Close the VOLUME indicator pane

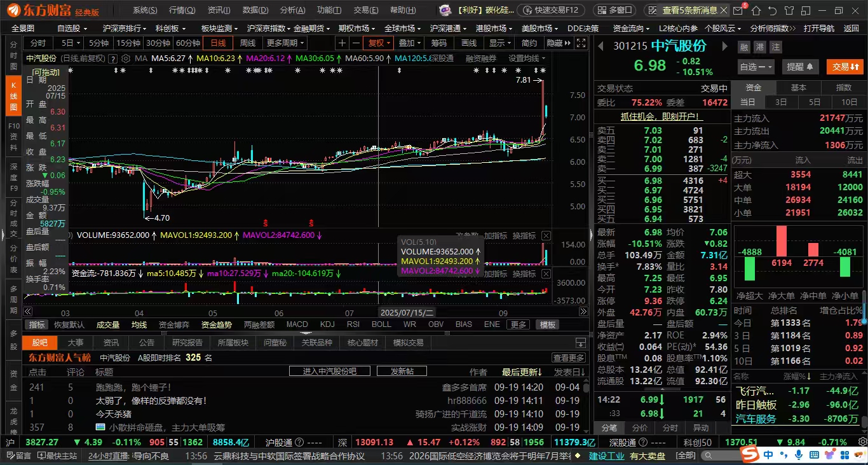pyautogui.click(x=546, y=235)
